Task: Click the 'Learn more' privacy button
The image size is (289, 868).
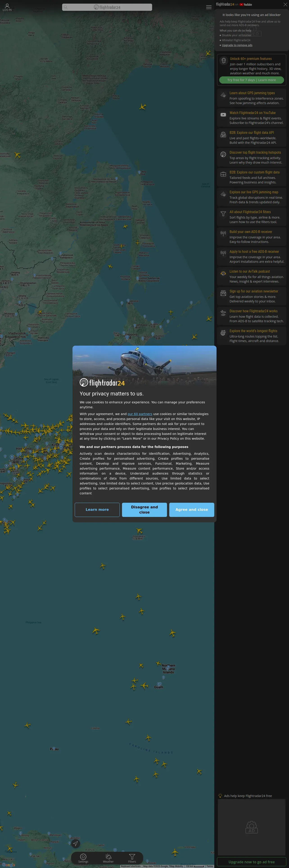Action: pos(97,510)
